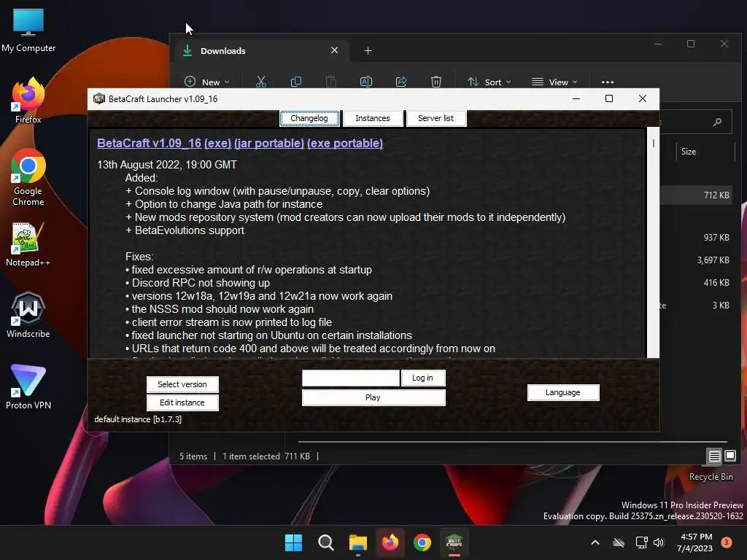Viewport: 747px width, 560px height.
Task: Expand the Sort dropdown in Downloads window
Action: pos(489,82)
